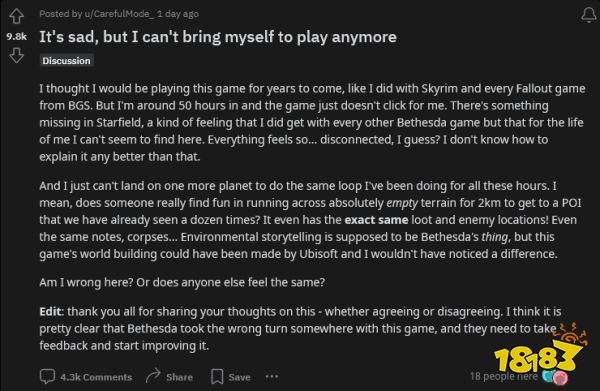Upvote the post with the up arrow
Image resolution: width=600 pixels, height=391 pixels.
16,16
